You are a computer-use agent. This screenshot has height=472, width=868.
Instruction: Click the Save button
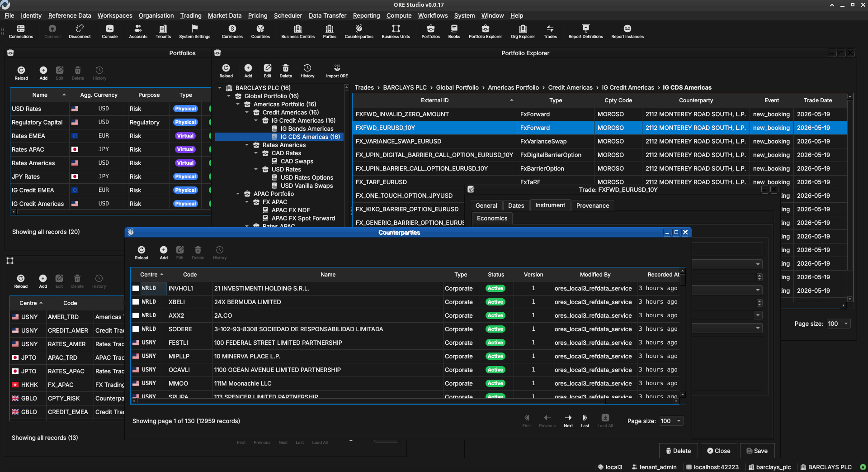pos(757,451)
